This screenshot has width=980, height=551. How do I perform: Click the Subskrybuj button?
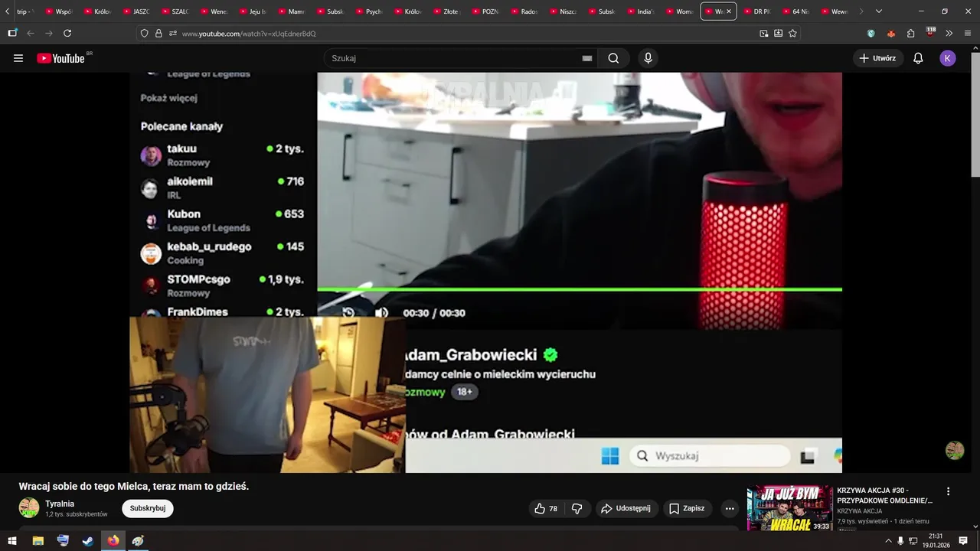pyautogui.click(x=148, y=508)
